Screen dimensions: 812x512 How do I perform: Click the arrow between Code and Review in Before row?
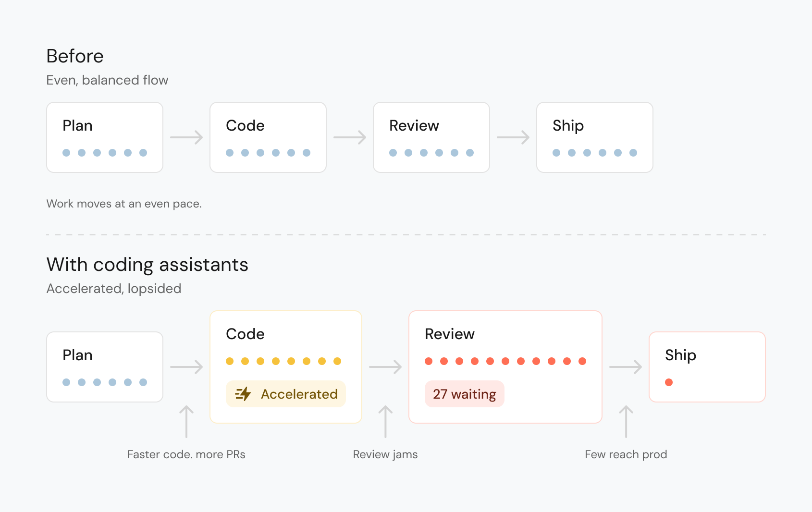350,137
